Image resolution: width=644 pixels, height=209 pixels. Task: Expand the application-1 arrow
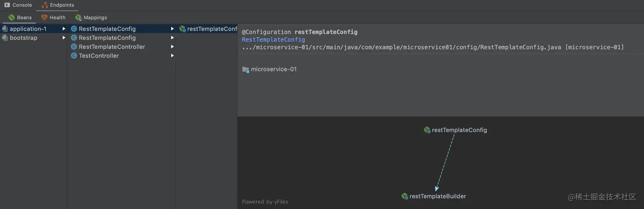(64, 29)
